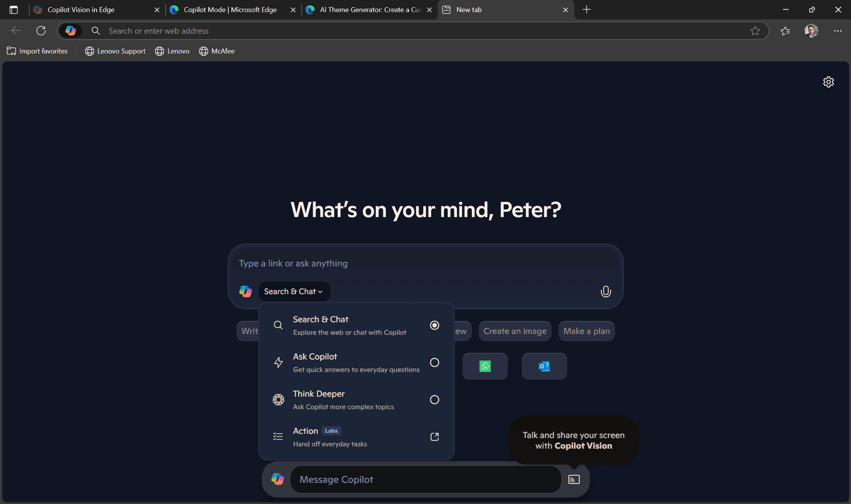Open the Outlook shortcut tile
Screen dimensions: 851x504
[544, 366]
